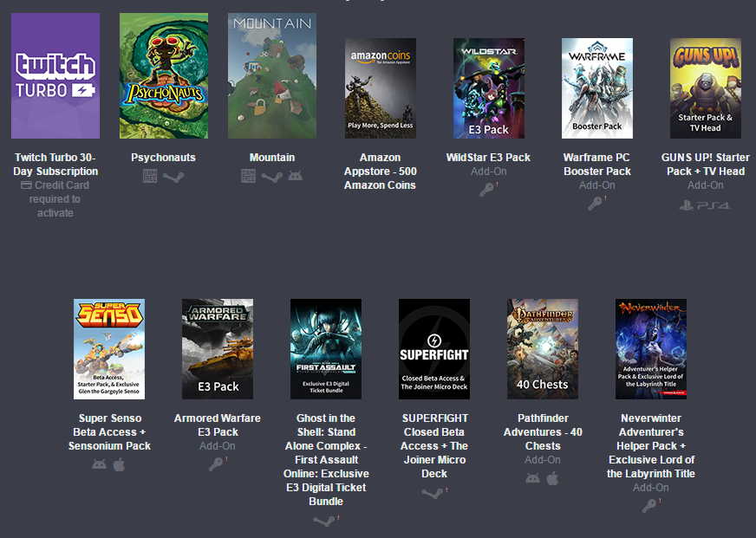This screenshot has height=538, width=756.
Task: Click the Steam icon under Psychonauts
Action: [x=173, y=178]
